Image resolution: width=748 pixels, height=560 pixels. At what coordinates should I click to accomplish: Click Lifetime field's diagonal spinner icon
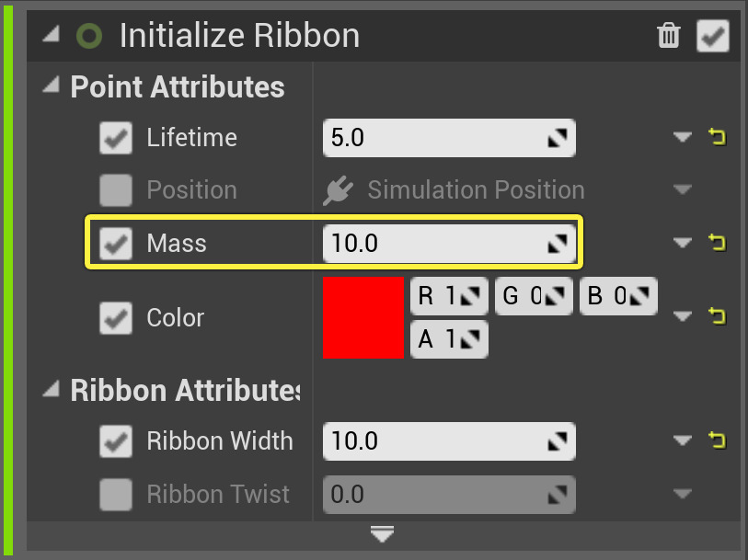558,139
